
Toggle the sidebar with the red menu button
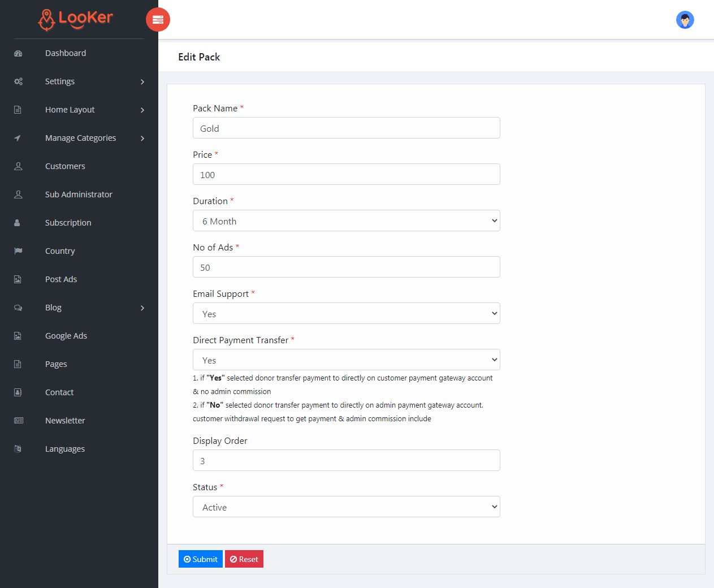click(x=158, y=20)
